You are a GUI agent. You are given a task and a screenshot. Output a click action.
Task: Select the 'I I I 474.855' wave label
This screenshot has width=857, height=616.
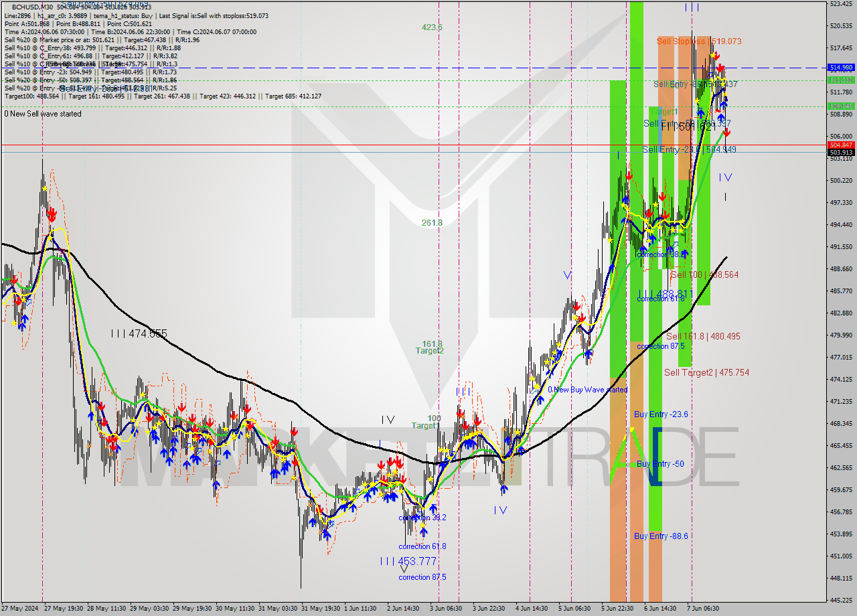[x=139, y=333]
